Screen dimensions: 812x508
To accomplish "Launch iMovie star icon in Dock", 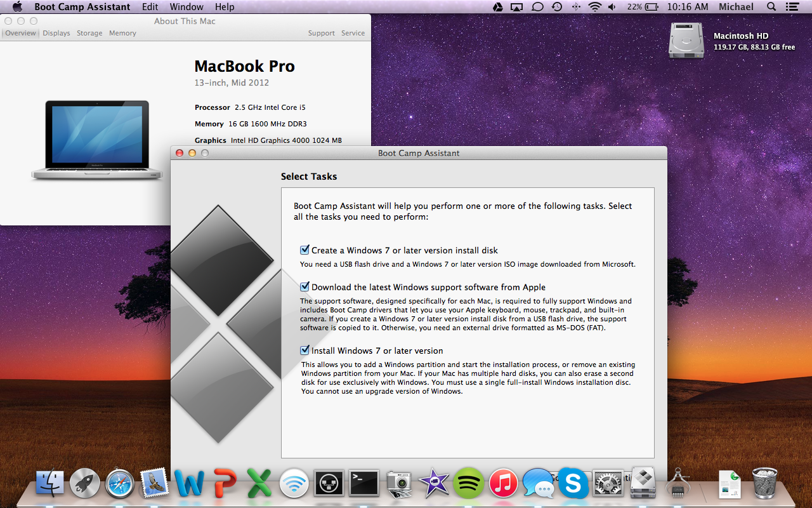I will pos(434,484).
